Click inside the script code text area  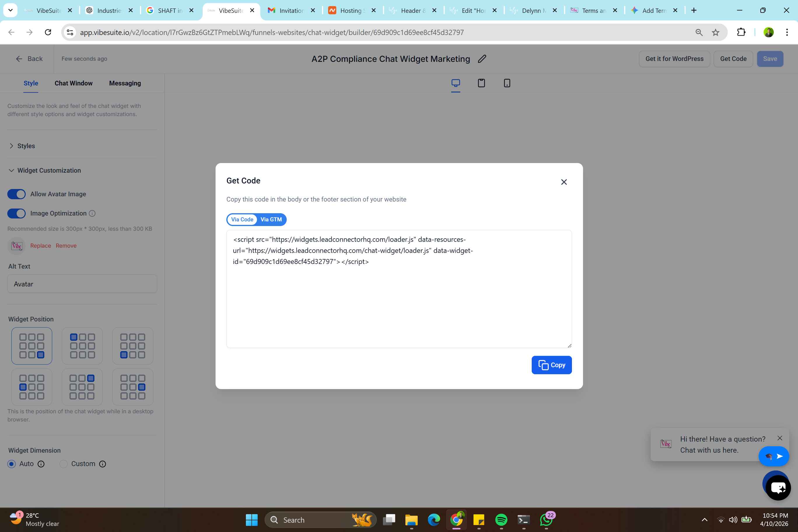399,289
